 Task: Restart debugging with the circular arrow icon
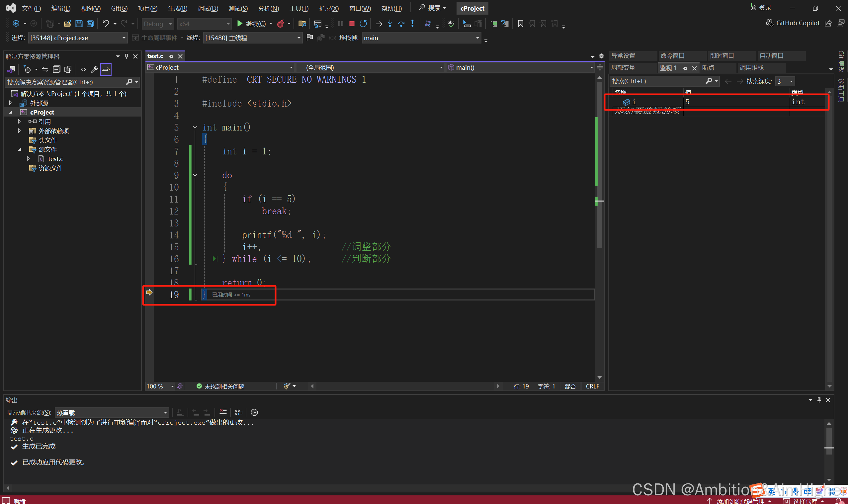[363, 24]
